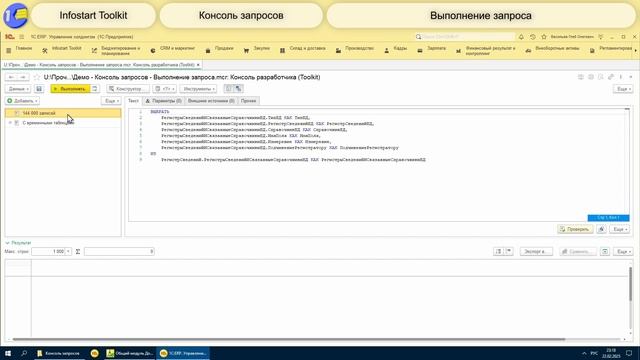Click the window icon after Сравнить
Image resolution: width=640 pixels, height=360 pixels.
point(605,251)
